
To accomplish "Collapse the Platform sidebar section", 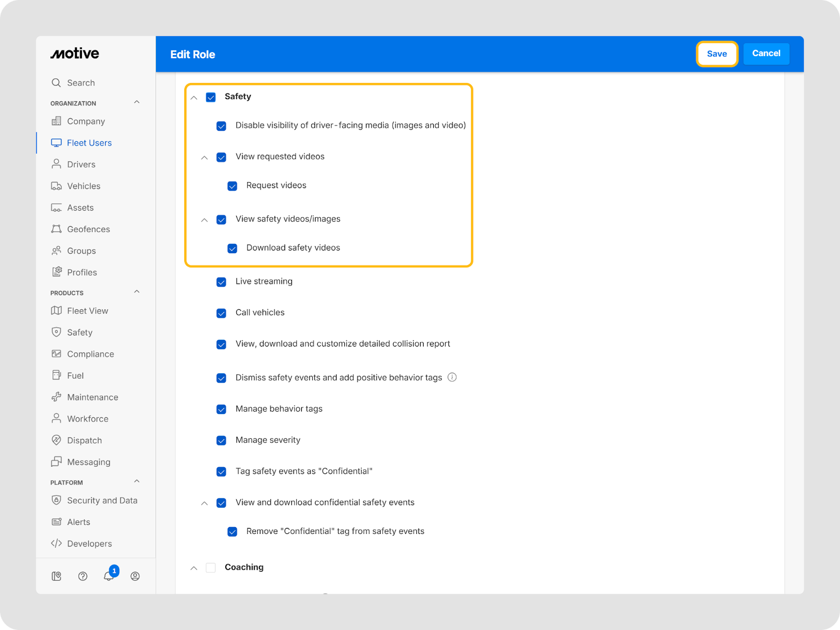I will (136, 481).
